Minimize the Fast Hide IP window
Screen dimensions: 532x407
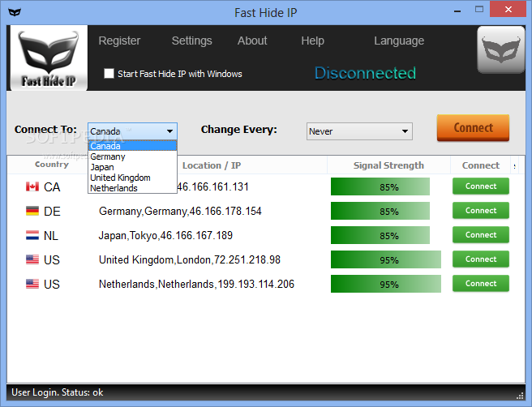point(457,11)
